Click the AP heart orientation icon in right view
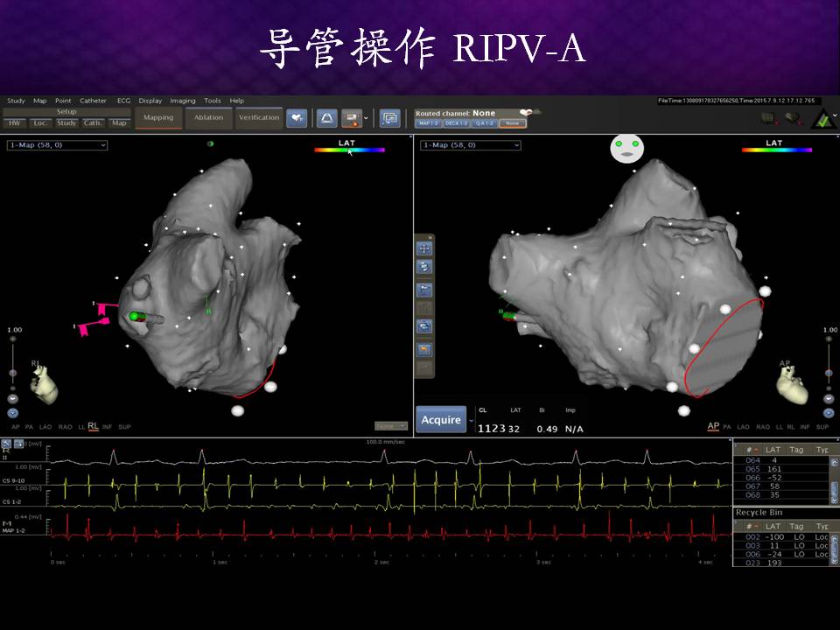 tap(794, 387)
